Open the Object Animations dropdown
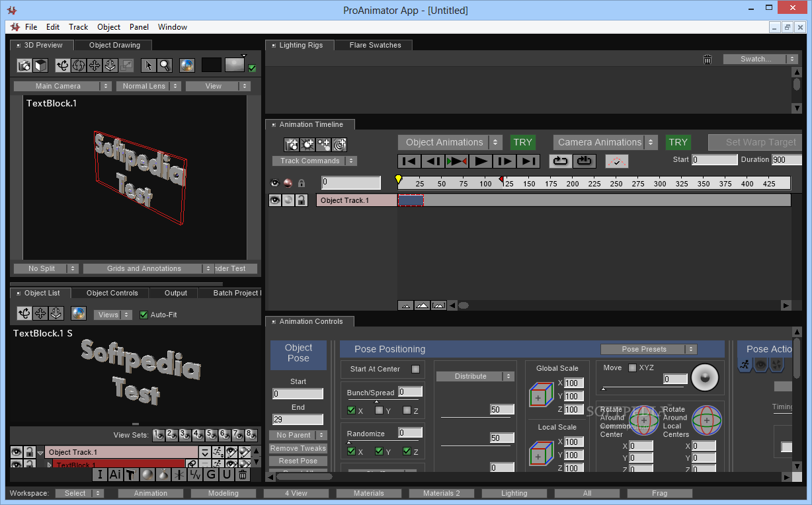 tap(451, 142)
